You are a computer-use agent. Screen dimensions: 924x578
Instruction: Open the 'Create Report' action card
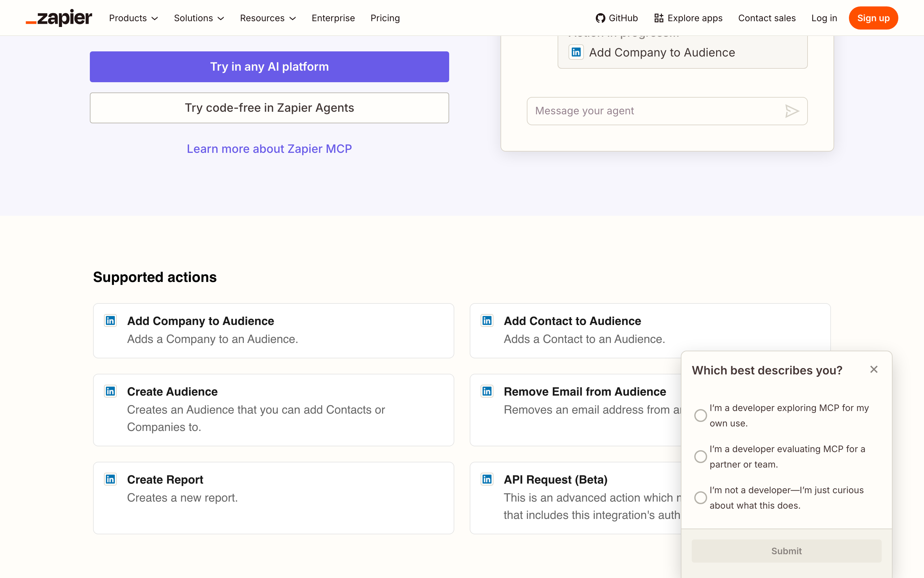pyautogui.click(x=273, y=498)
